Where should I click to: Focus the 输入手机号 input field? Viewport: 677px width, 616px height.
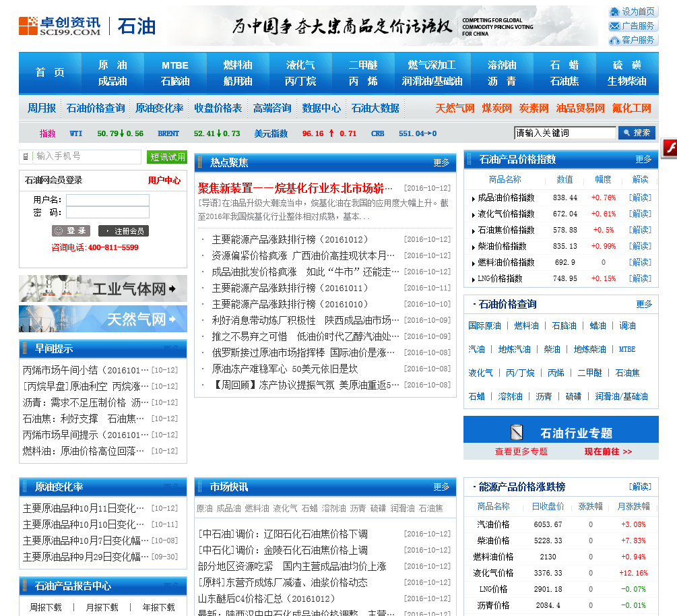pos(80,156)
